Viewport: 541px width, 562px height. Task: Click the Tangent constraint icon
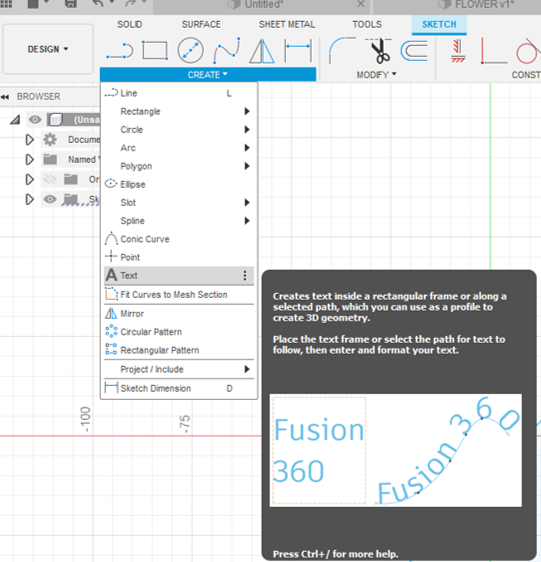tap(528, 51)
